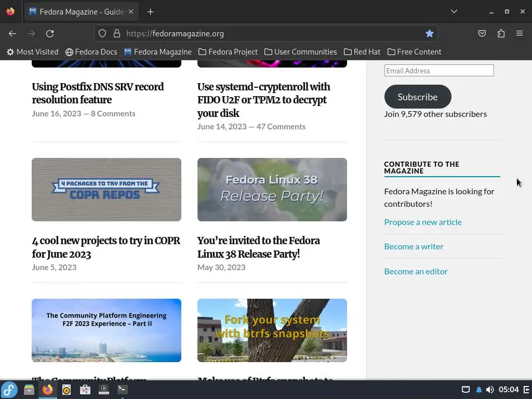The width and height of the screenshot is (532, 399).
Task: Click May 30, 2023 date text
Action: (x=221, y=268)
